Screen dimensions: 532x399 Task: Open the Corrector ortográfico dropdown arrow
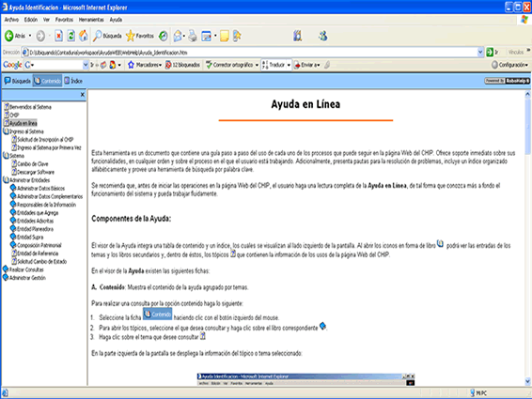click(257, 65)
